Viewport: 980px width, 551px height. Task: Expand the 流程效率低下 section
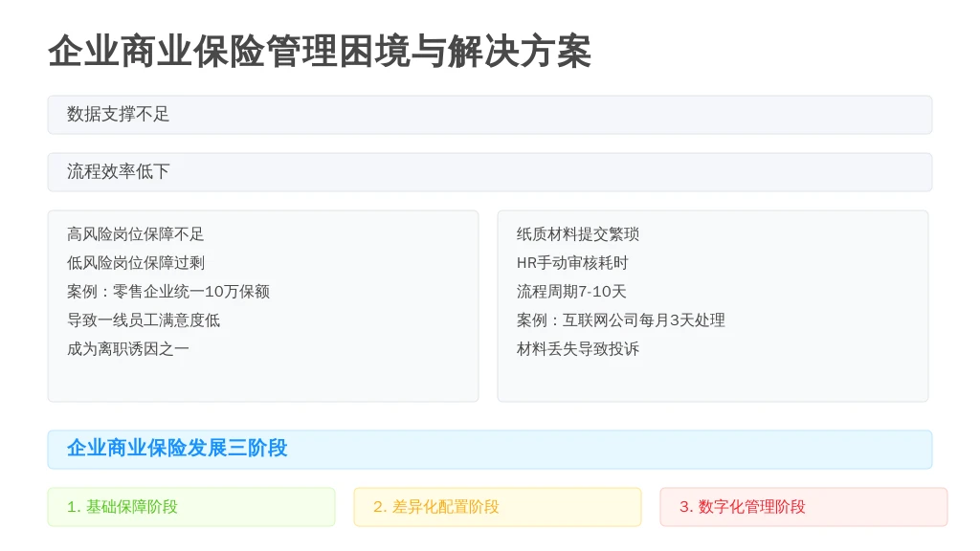[490, 172]
